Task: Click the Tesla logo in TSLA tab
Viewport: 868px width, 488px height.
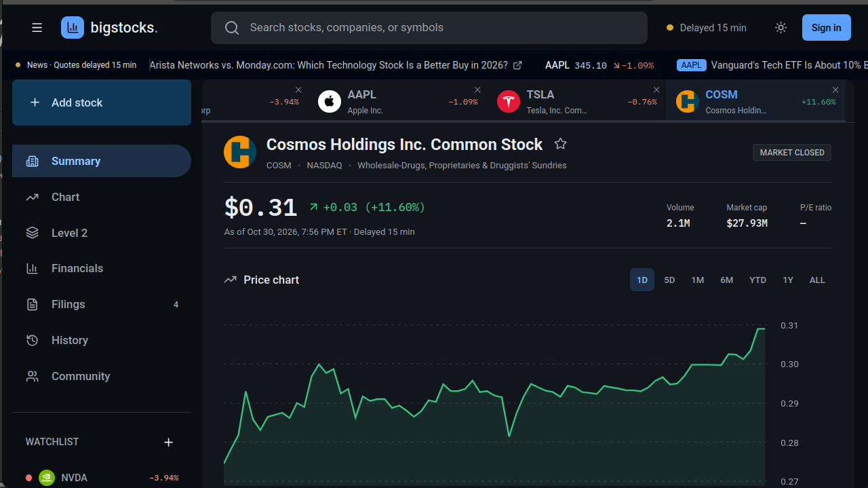Action: [x=509, y=102]
